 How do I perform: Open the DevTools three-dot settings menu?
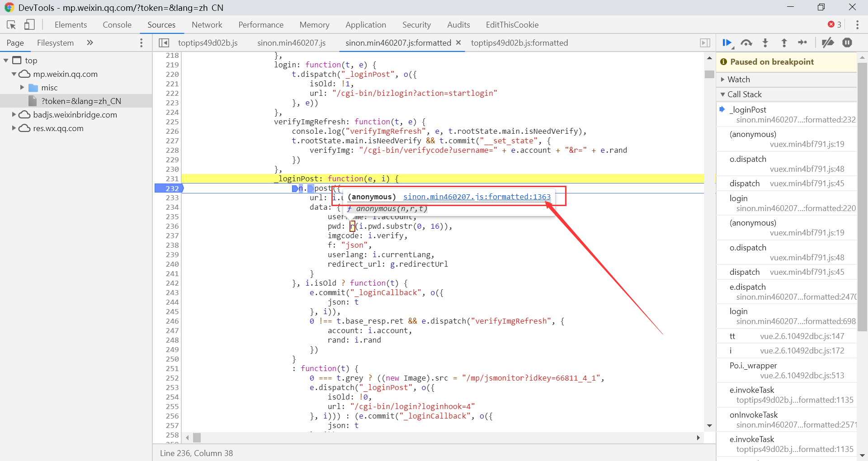point(857,25)
